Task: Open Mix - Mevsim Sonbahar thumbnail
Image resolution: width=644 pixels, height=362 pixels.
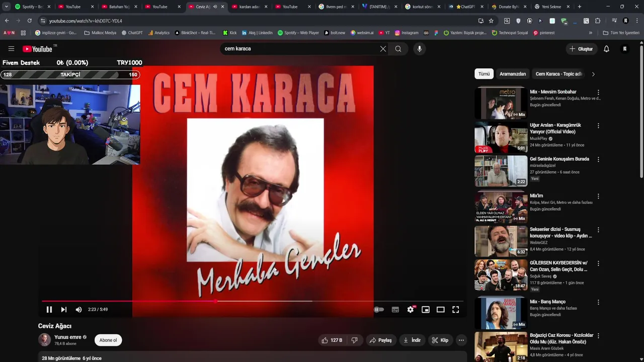Action: tap(501, 103)
